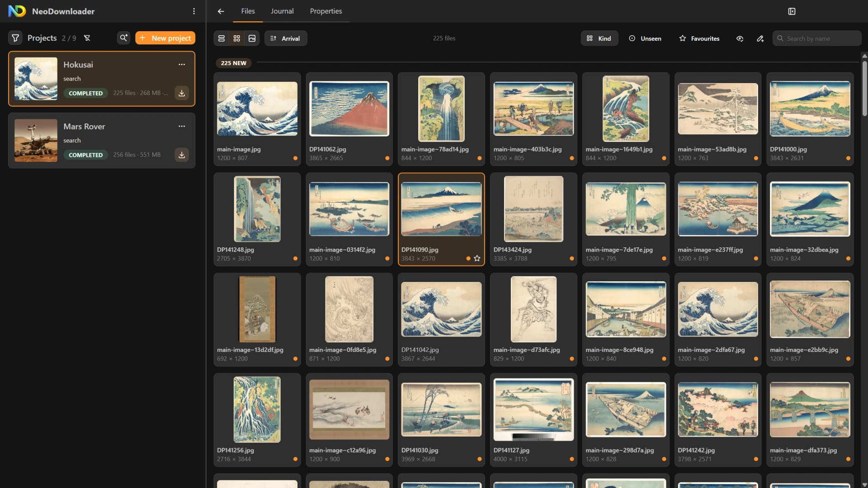Select main-image~d73afc.jpg file name
This screenshot has height=488, width=868.
tap(527, 350)
